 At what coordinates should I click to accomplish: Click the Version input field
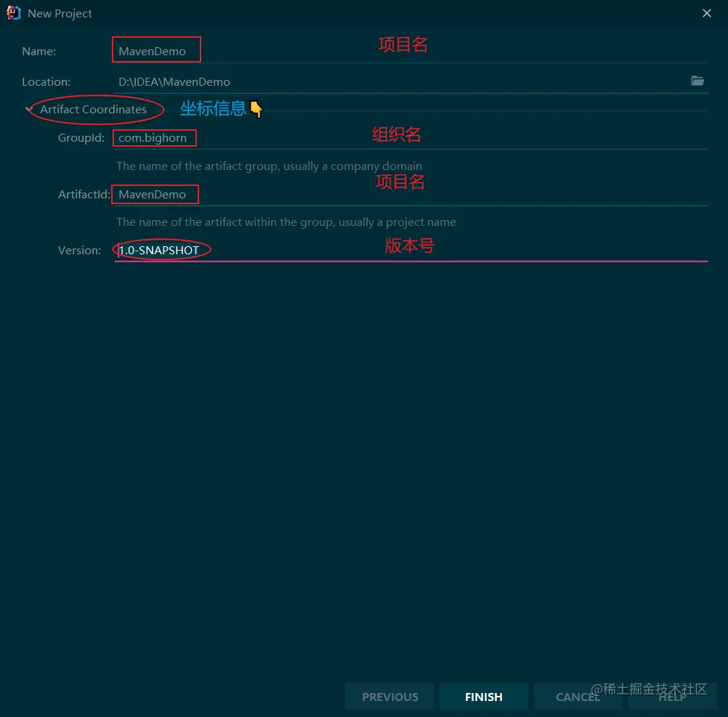(411, 250)
